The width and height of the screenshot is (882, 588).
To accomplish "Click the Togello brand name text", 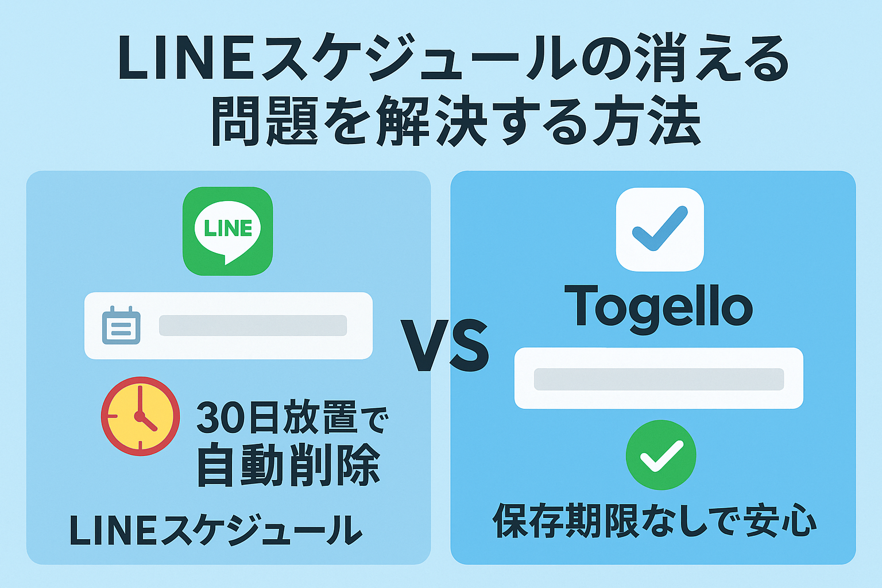I will pyautogui.click(x=659, y=308).
